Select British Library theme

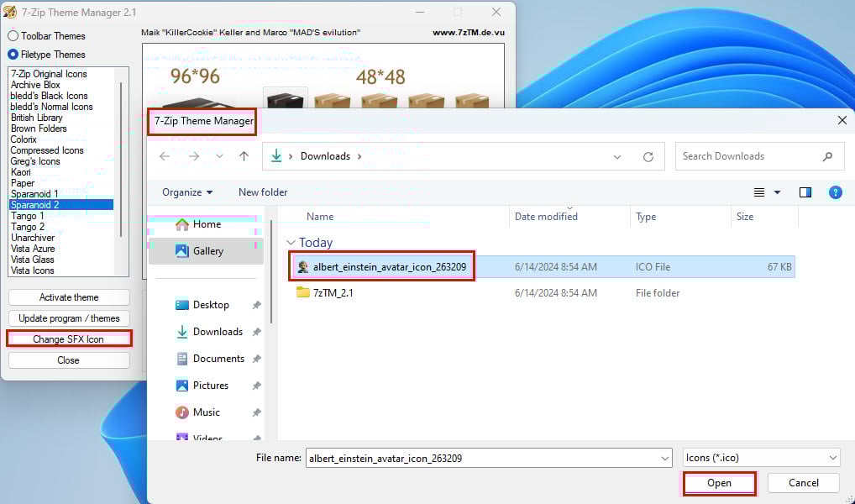(x=36, y=118)
